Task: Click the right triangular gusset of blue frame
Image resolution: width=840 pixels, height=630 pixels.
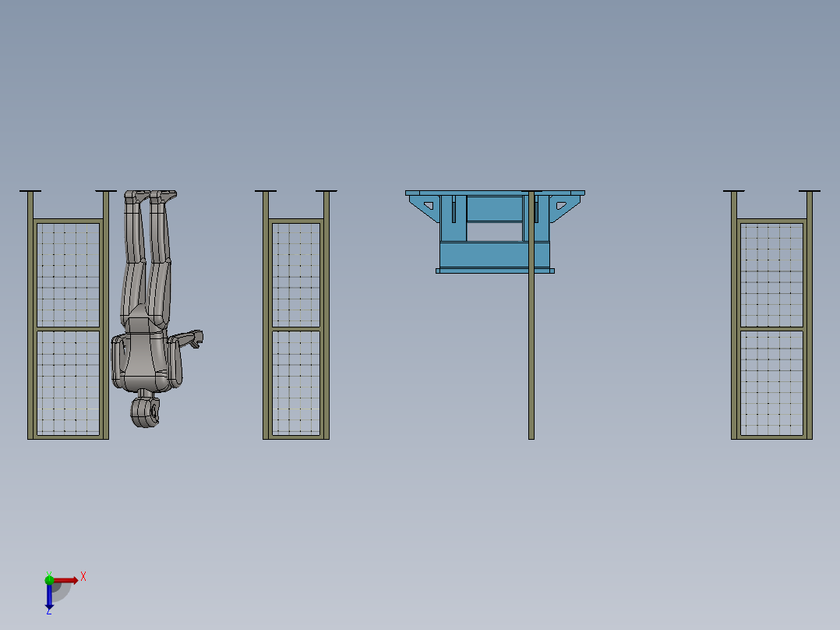Action: click(565, 207)
